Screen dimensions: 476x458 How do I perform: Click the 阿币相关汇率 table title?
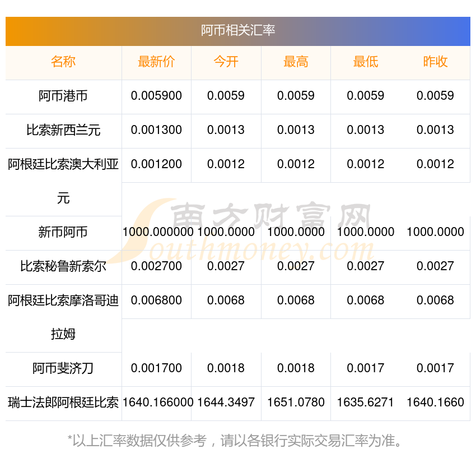(x=237, y=30)
